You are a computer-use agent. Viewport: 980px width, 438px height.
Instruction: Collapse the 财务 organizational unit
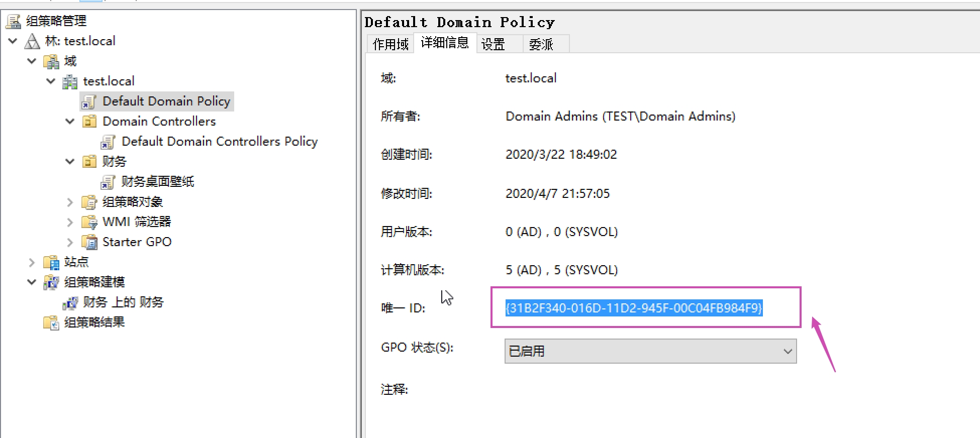70,162
